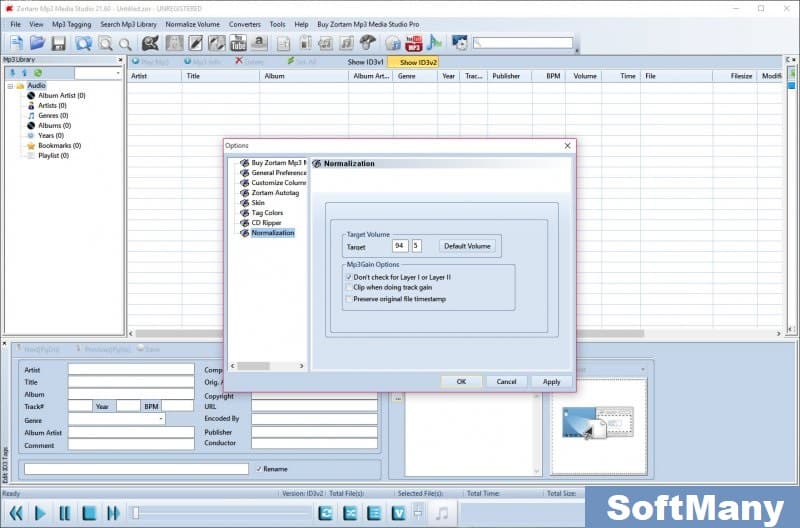Select Bookmarks (0) in library tree
Image resolution: width=800 pixels, height=528 pixels.
[x=59, y=145]
